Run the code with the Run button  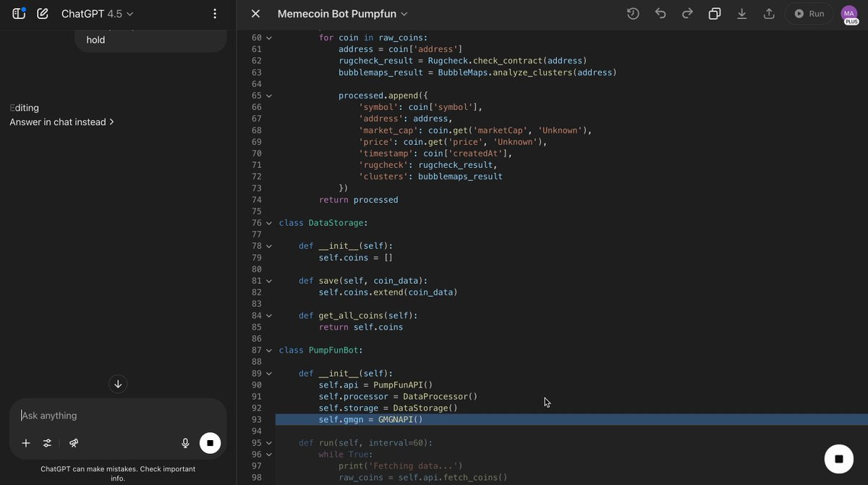pyautogui.click(x=809, y=14)
